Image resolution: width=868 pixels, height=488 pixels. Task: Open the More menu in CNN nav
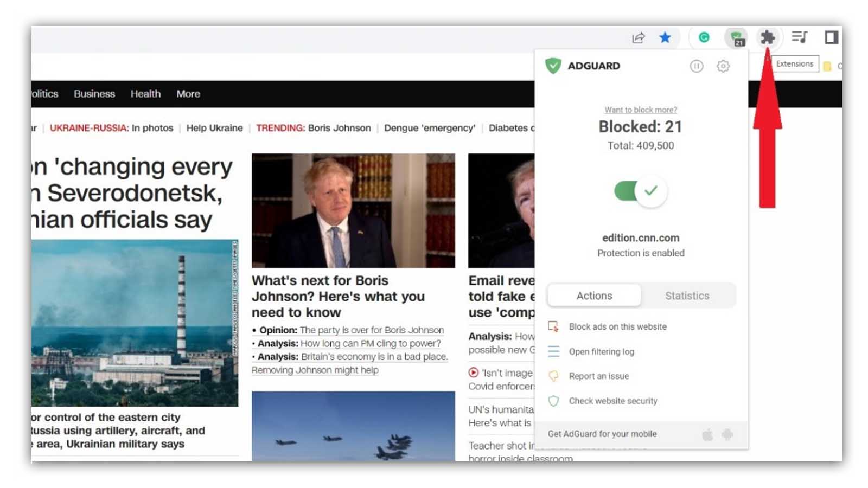click(x=188, y=94)
